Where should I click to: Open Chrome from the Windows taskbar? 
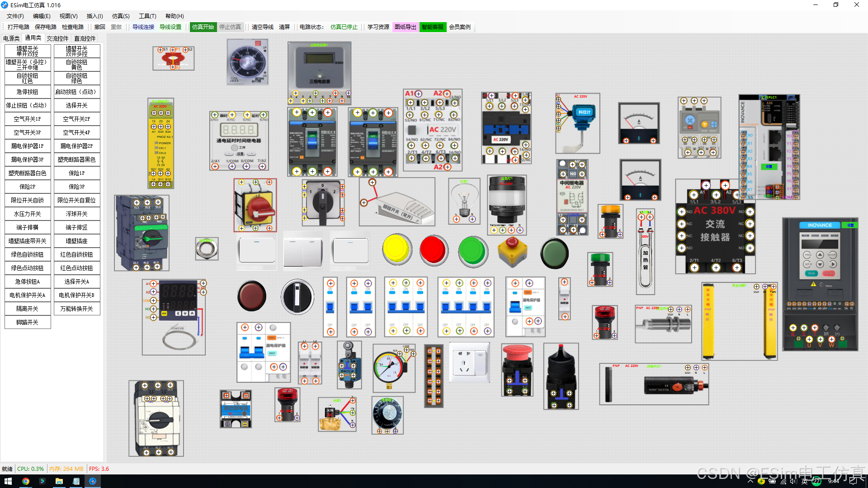[x=25, y=481]
